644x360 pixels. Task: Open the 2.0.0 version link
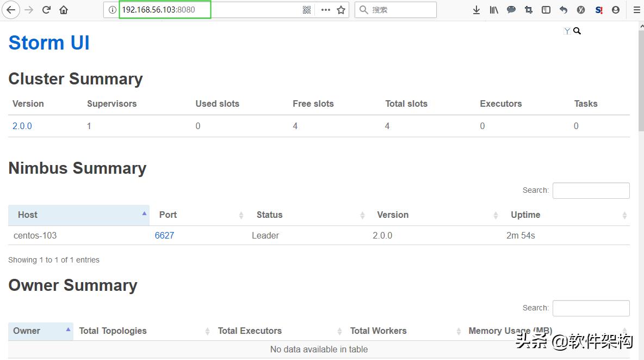pos(22,126)
